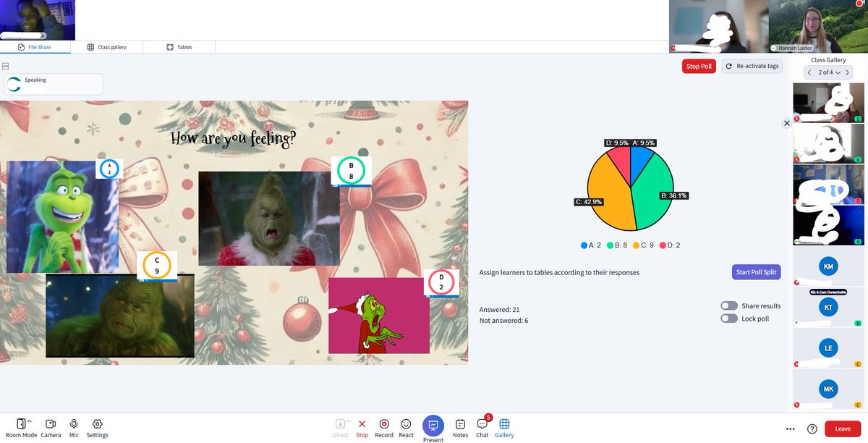Click the 'Not answered: 6' text
This screenshot has width=868, height=443.
[504, 320]
